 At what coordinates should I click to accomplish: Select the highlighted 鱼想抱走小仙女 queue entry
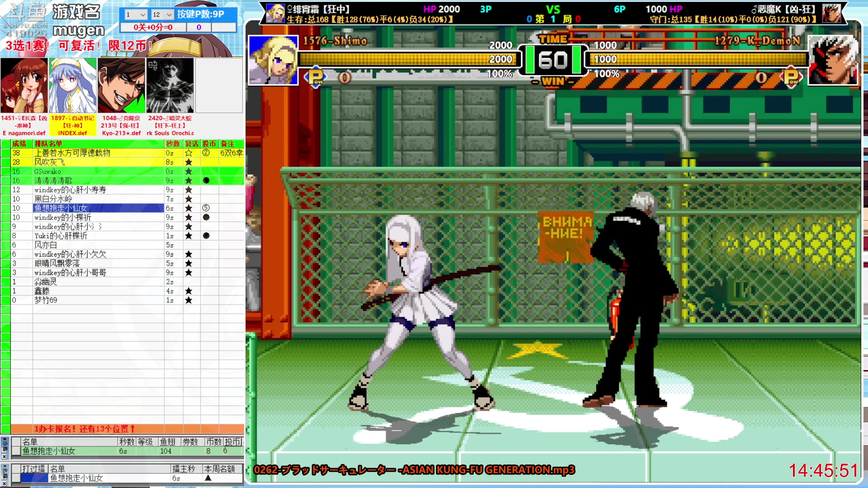pos(99,208)
